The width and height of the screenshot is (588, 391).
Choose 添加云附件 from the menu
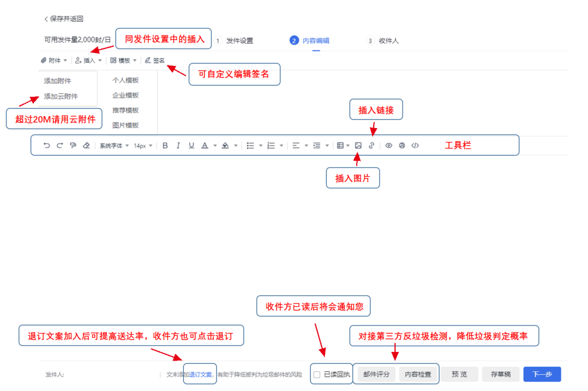(x=61, y=96)
